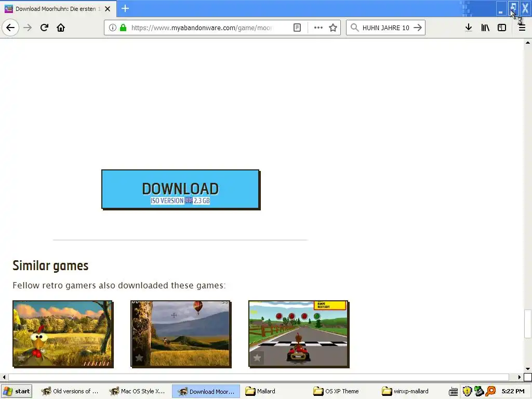Bookmark this page with the star

pos(333,28)
